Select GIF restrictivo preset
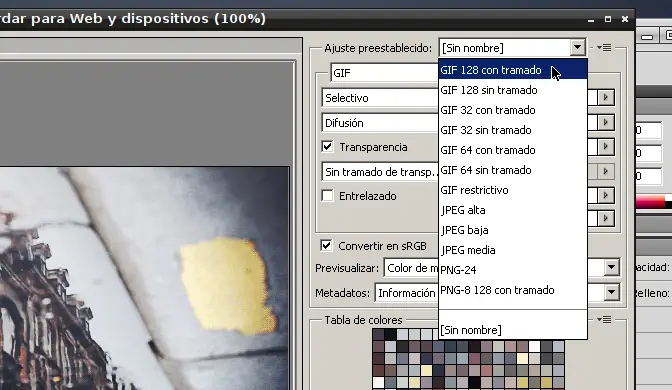Image resolution: width=672 pixels, height=390 pixels. click(513, 190)
